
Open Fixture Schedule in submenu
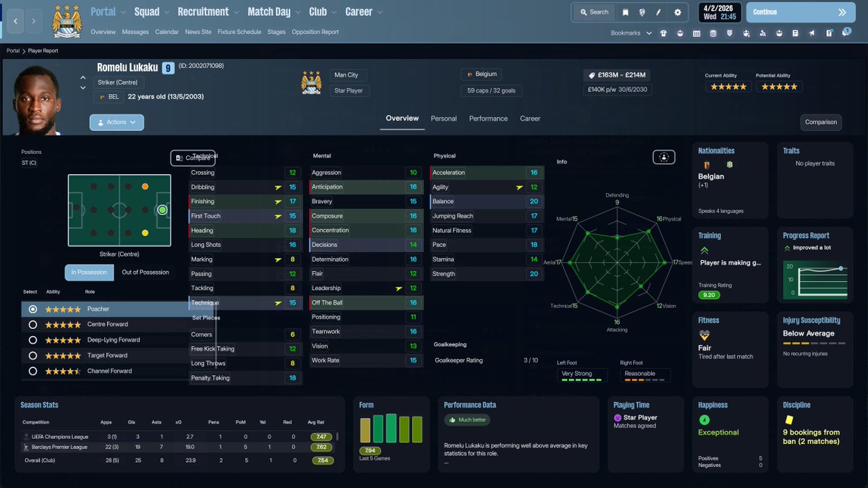pos(239,32)
